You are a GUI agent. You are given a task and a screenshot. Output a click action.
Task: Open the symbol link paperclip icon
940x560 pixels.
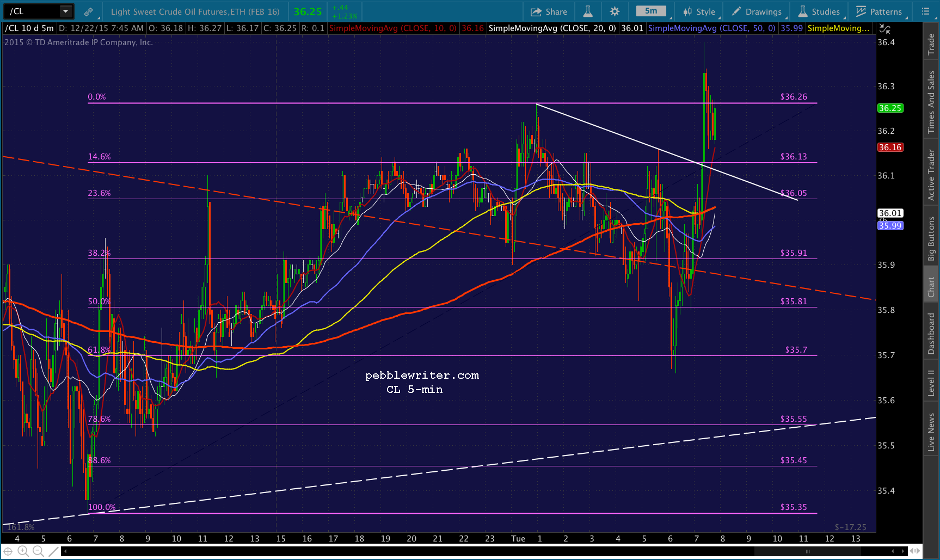[88, 11]
